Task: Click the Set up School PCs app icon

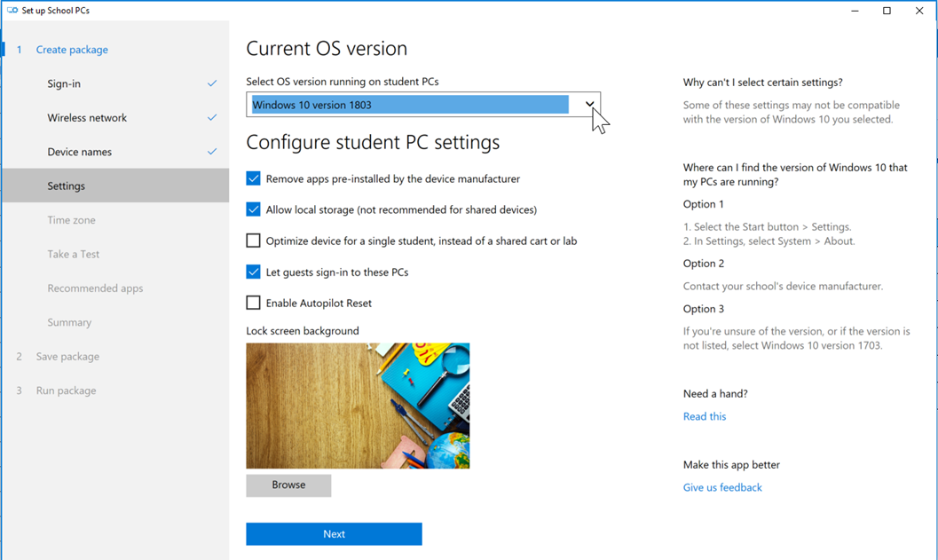Action: (x=12, y=11)
